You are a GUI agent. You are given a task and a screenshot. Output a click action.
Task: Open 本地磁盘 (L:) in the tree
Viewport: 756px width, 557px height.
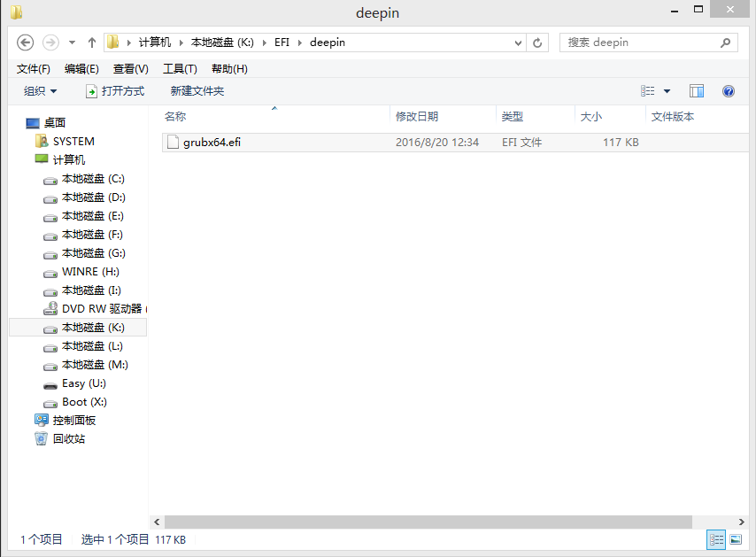click(83, 346)
